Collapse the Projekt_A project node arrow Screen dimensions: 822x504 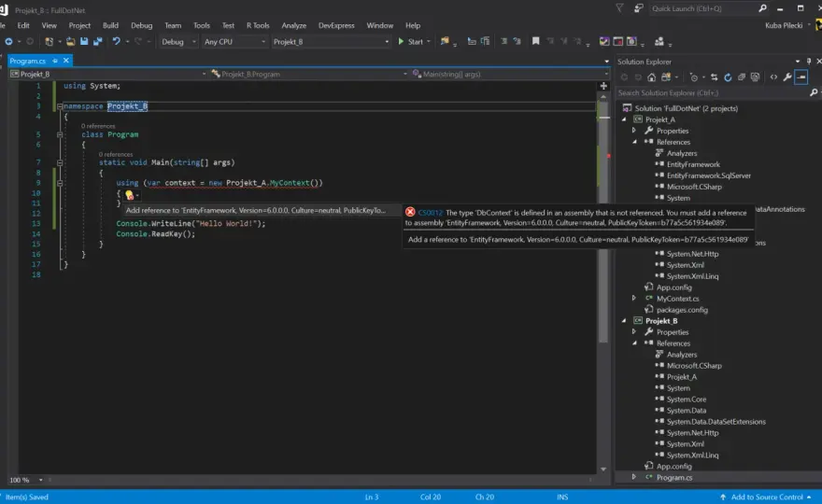point(624,119)
